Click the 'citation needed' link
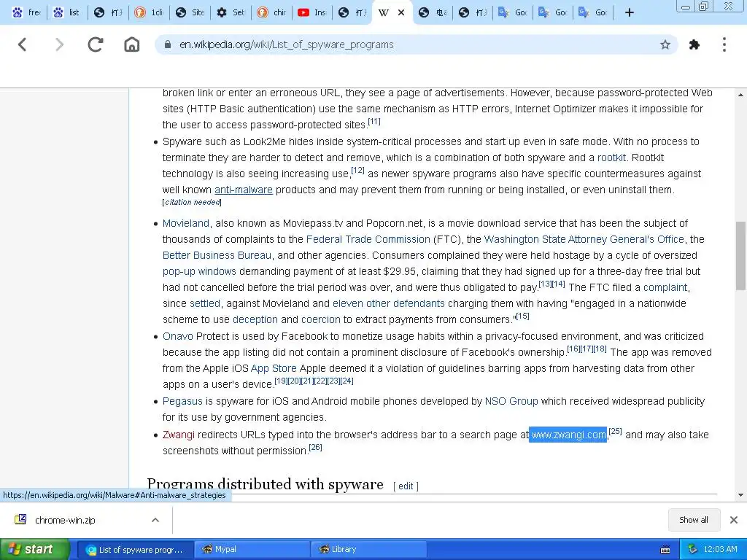 tap(193, 202)
